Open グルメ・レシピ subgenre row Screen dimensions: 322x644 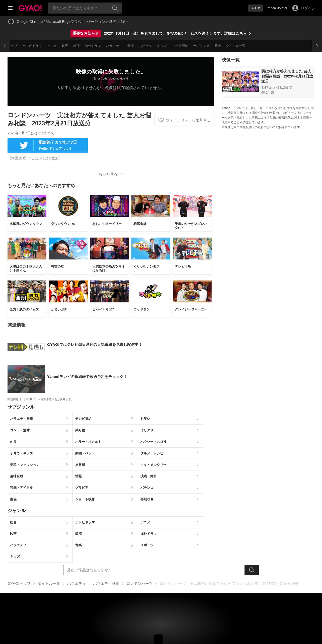click(x=171, y=453)
